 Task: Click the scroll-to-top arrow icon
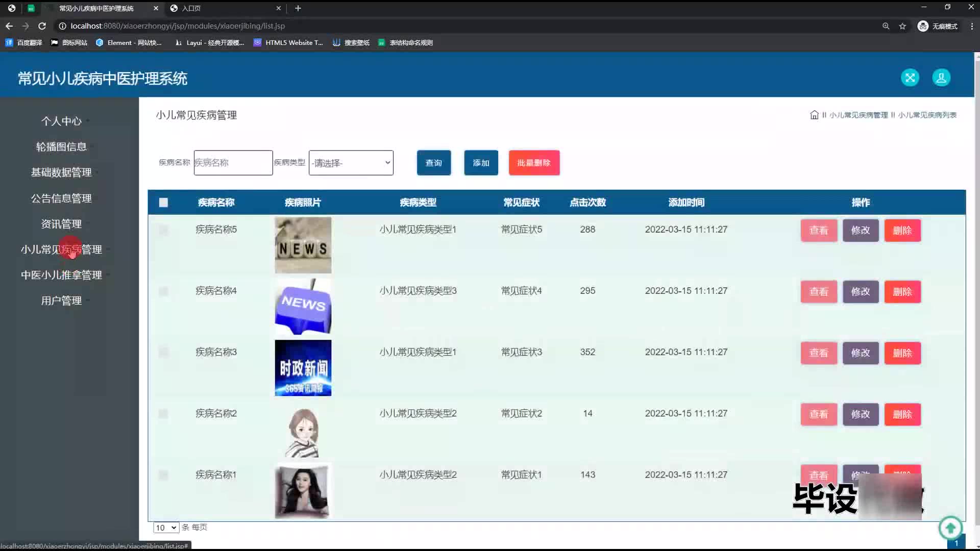point(950,528)
